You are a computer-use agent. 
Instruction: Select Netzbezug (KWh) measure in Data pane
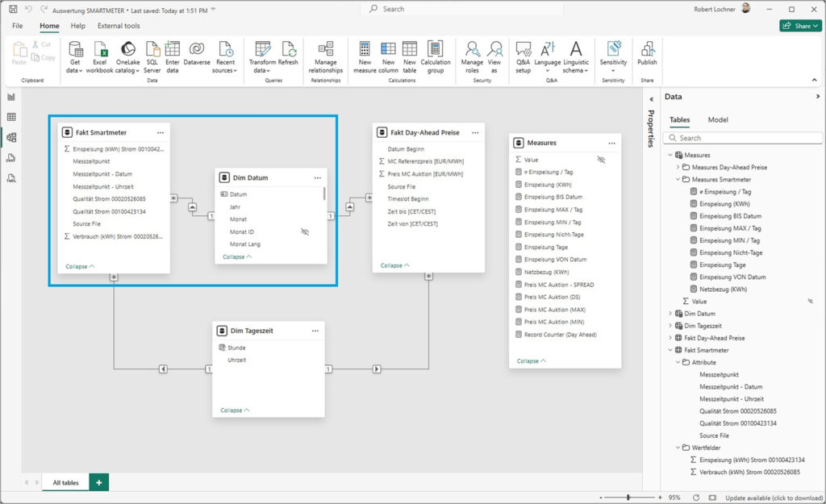click(x=723, y=289)
